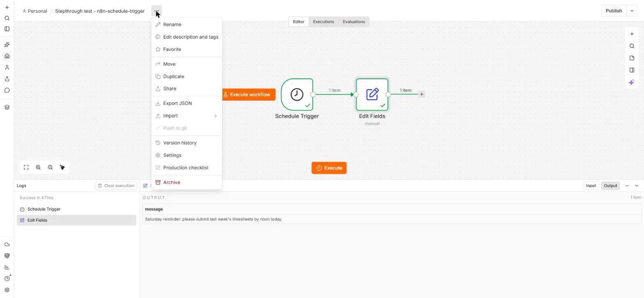Click the chat bubble icon in left sidebar
Viewport: 644px width, 298px height.
point(7,90)
